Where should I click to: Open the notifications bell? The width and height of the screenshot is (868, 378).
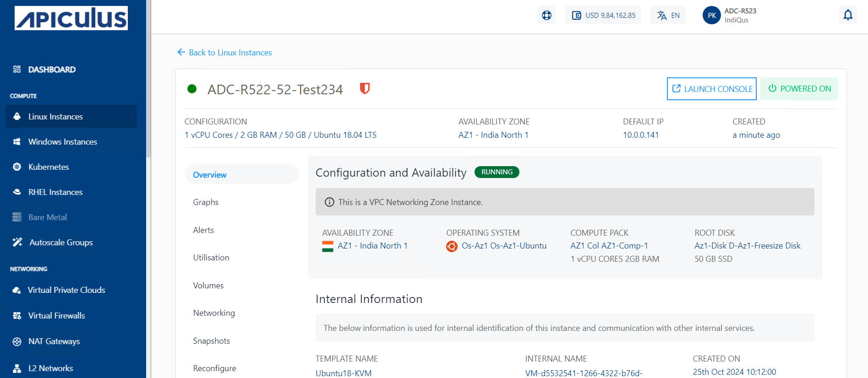tap(848, 15)
